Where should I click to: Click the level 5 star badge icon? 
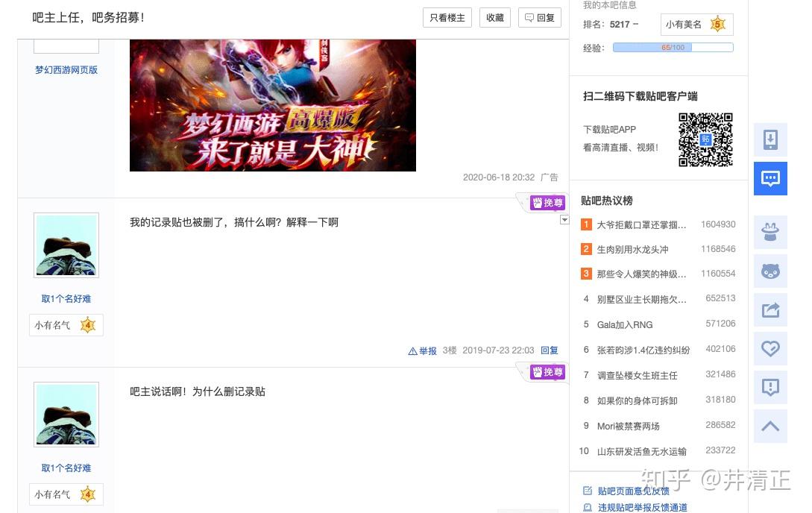click(x=717, y=25)
